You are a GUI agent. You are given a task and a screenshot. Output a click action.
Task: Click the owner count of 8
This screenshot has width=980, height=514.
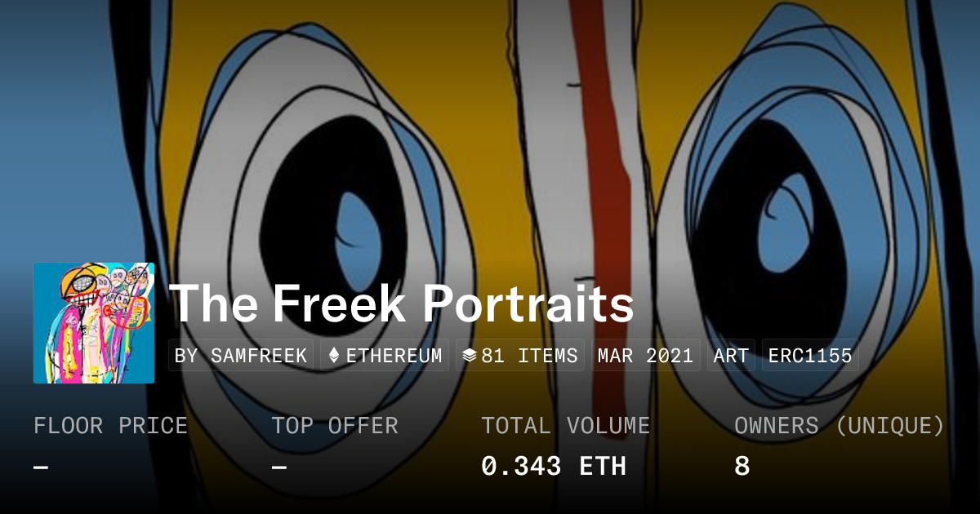(742, 467)
